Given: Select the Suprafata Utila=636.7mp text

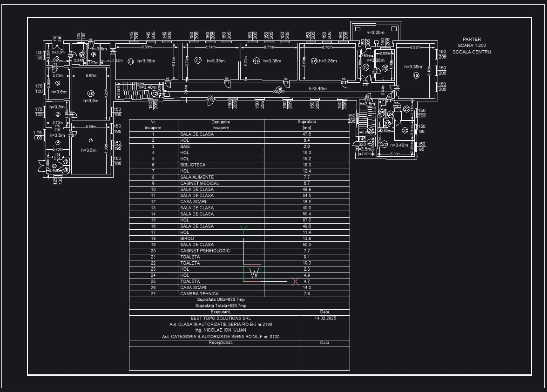Looking at the screenshot, I should 221,299.
